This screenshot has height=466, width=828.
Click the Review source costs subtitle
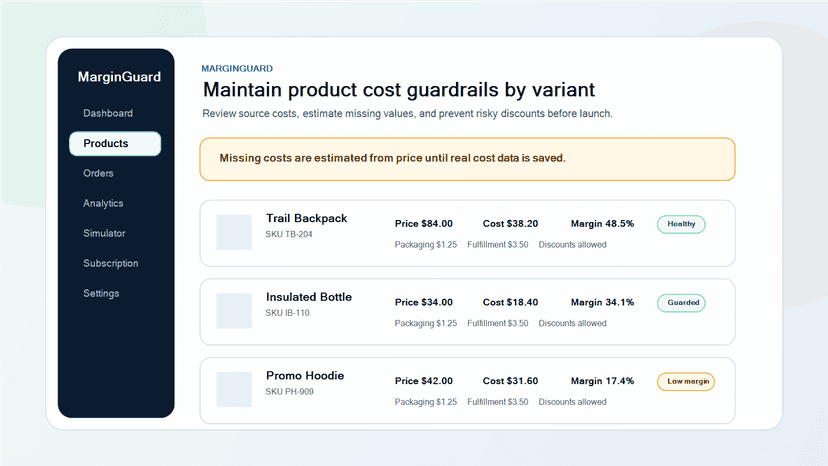407,114
